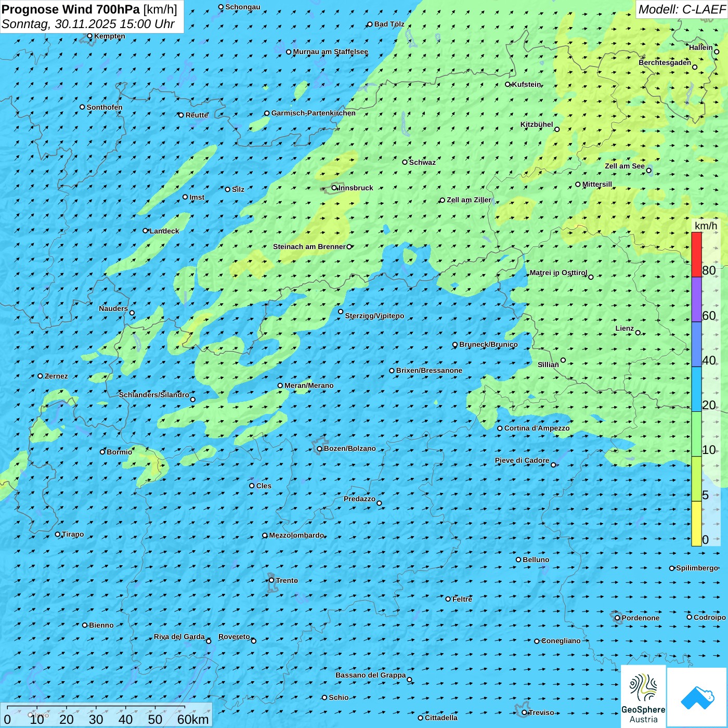This screenshot has width=728, height=728.
Task: Click the Pordenone city marker
Action: point(617,618)
